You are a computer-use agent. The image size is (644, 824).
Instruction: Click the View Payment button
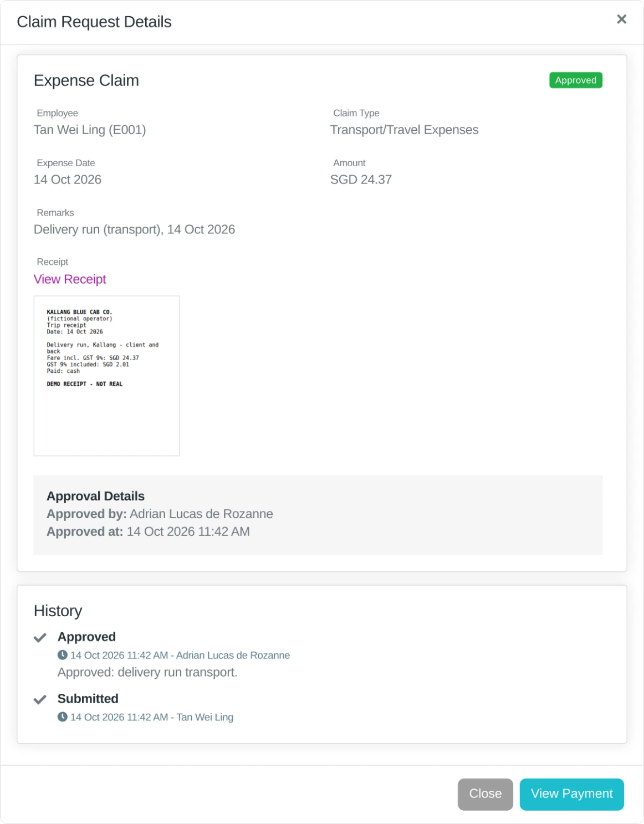pos(571,794)
